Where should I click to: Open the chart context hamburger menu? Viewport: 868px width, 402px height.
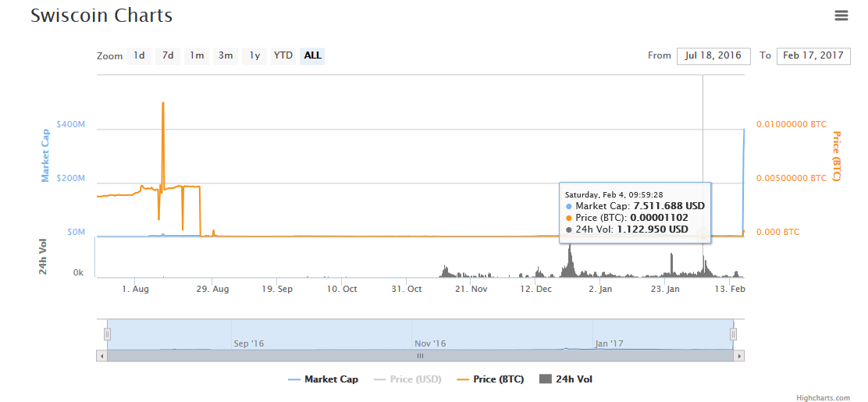(841, 16)
